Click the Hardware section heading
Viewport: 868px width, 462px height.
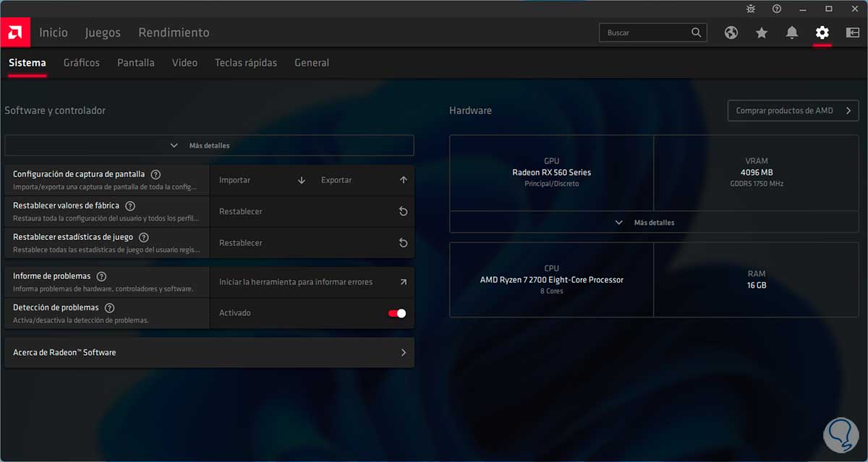(470, 111)
